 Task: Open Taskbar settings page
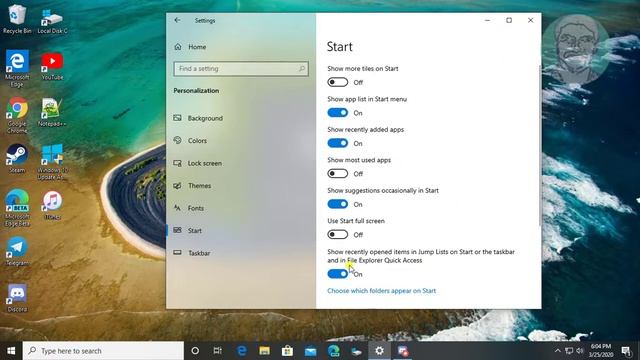pyautogui.click(x=192, y=253)
